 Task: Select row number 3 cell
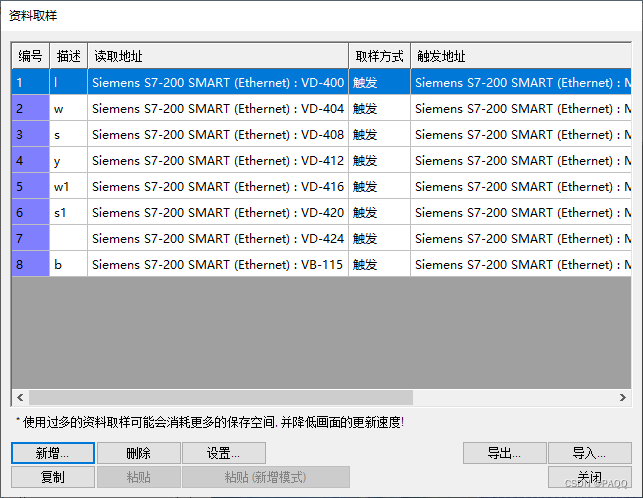click(x=31, y=134)
